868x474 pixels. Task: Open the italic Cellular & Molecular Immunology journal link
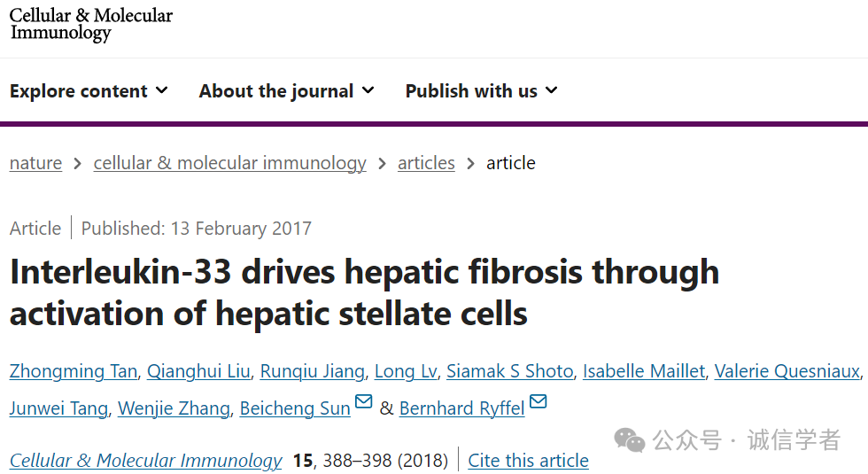pyautogui.click(x=145, y=460)
